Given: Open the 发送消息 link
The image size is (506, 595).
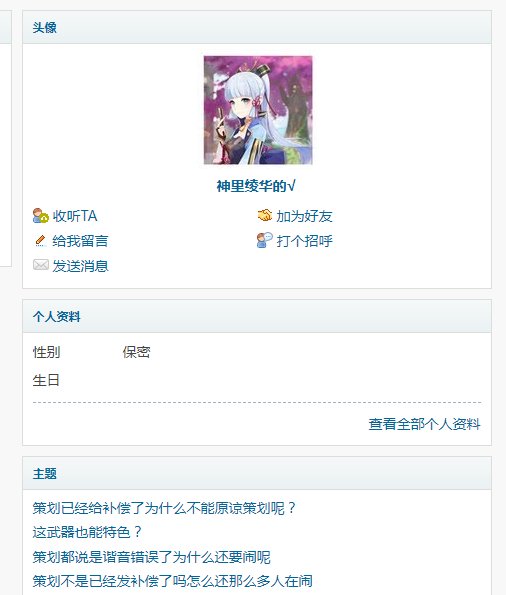Looking at the screenshot, I should [x=80, y=266].
